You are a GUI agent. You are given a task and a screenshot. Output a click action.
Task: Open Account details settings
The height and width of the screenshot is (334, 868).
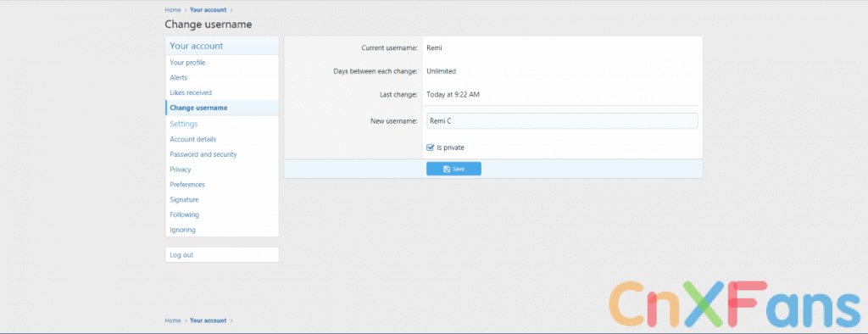pos(222,140)
